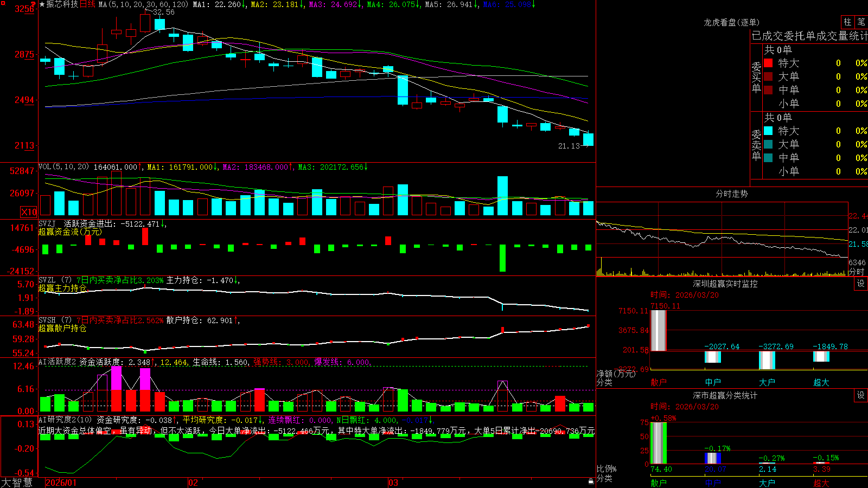Click 超赢资金流(万元) label

coord(70,232)
